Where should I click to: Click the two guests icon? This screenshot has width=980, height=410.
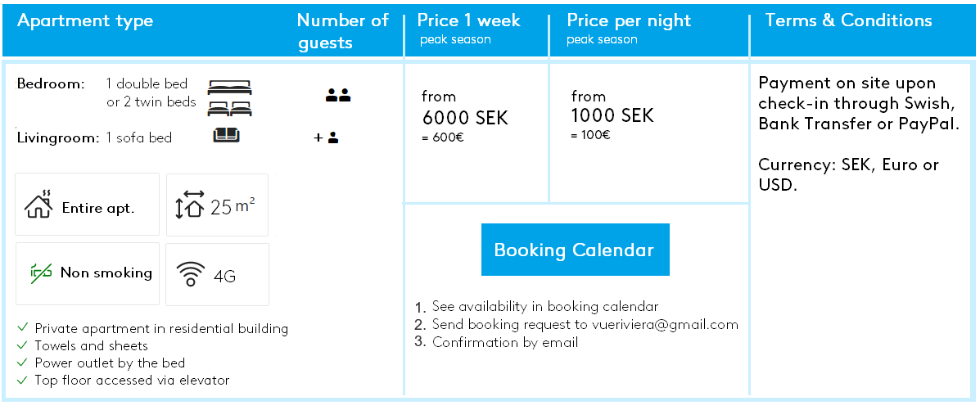coord(338,96)
